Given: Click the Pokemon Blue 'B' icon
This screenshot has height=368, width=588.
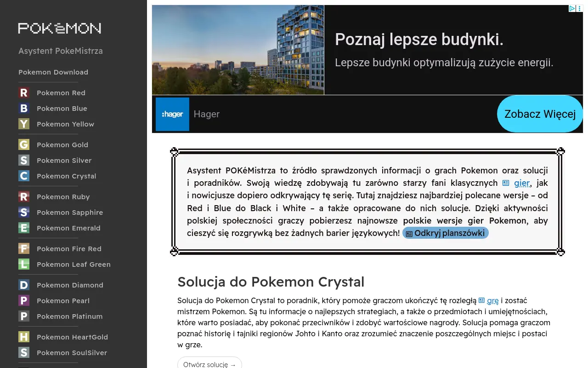Looking at the screenshot, I should [x=24, y=109].
